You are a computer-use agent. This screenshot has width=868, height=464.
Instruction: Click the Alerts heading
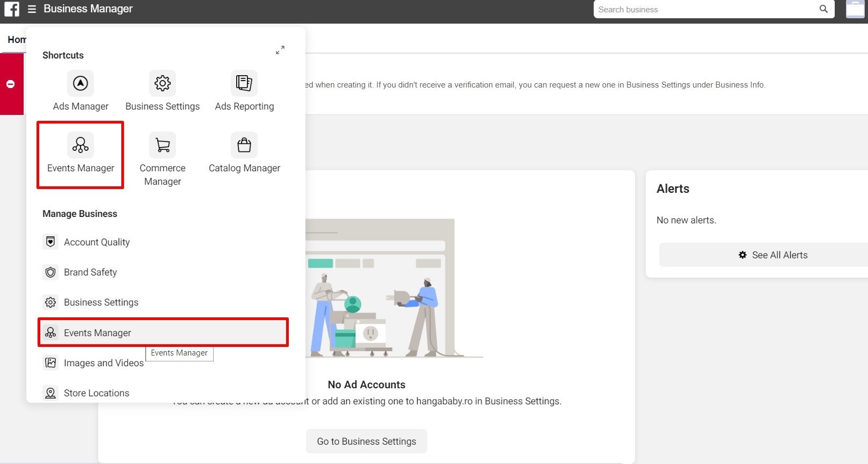[x=673, y=189]
